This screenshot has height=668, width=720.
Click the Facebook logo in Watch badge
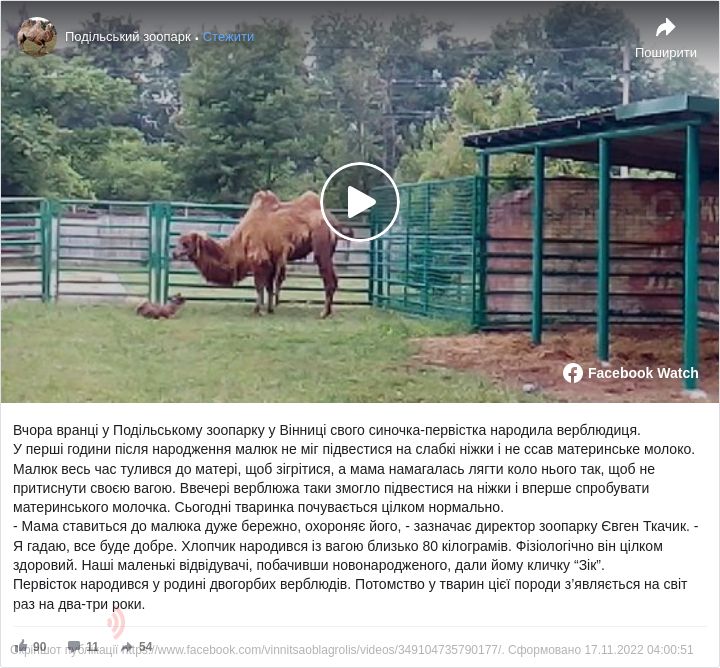pos(573,373)
